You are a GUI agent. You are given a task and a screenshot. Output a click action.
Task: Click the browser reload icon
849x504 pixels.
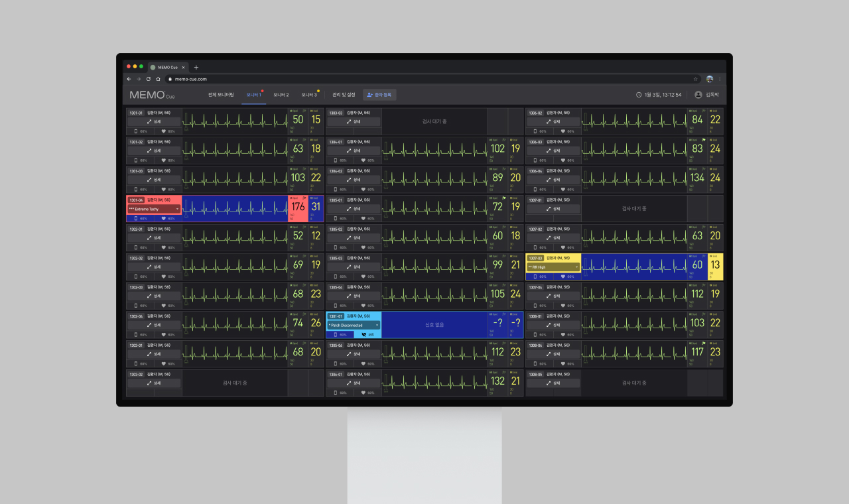point(148,79)
